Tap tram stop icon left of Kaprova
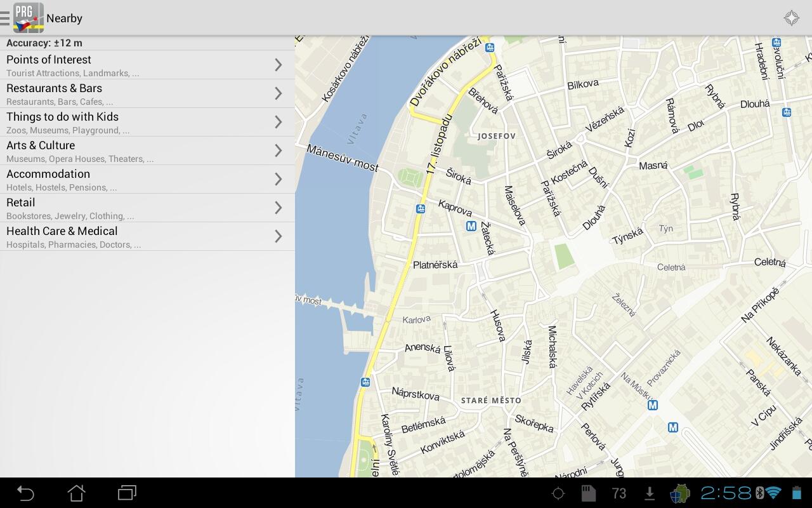The width and height of the screenshot is (812, 508). click(421, 208)
